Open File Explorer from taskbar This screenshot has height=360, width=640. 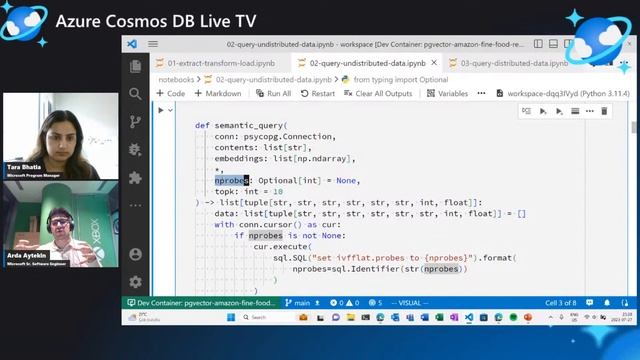[351, 317]
